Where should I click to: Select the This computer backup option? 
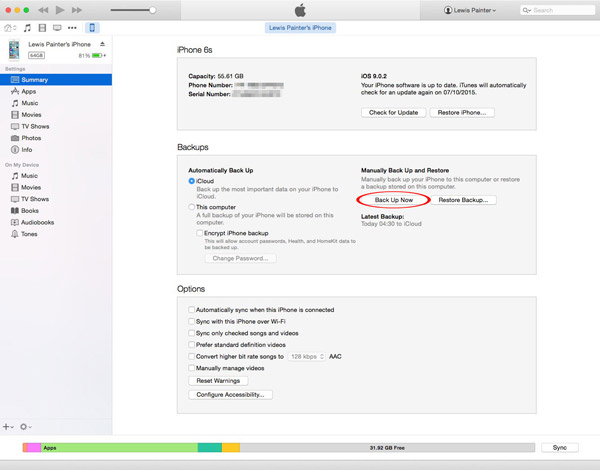pyautogui.click(x=192, y=207)
